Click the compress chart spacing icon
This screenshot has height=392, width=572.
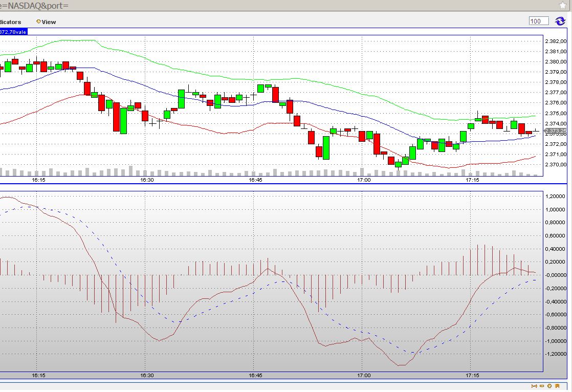pos(534,386)
